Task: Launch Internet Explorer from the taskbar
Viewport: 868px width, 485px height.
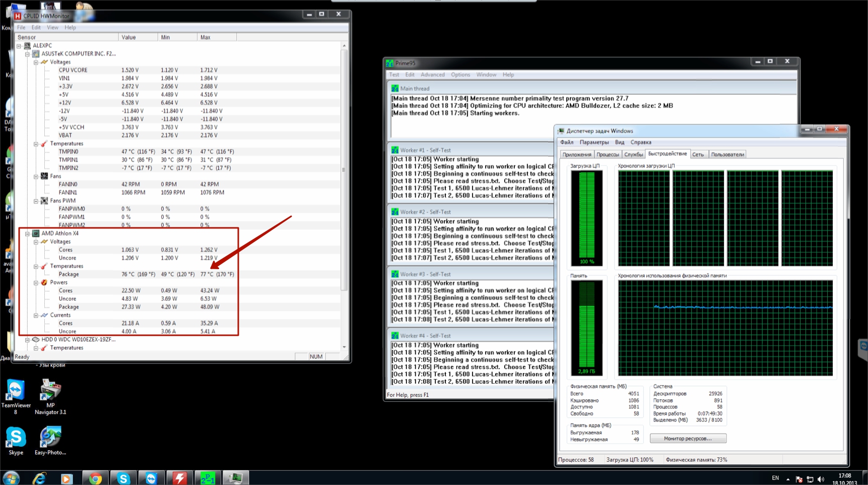Action: (39, 478)
